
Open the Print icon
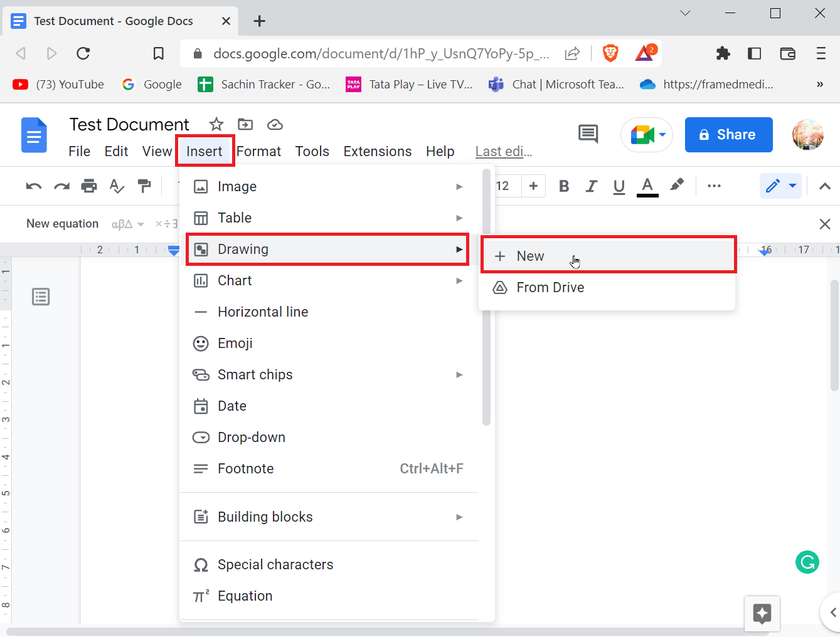tap(88, 186)
